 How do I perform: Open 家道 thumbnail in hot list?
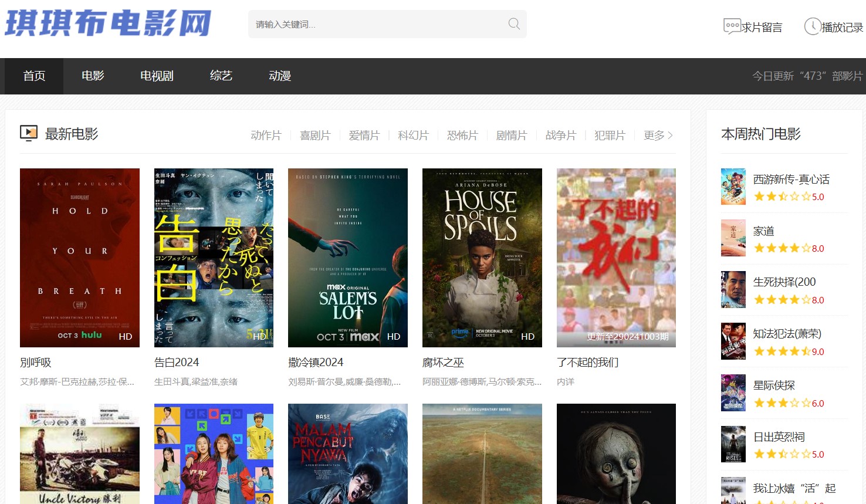(x=733, y=238)
